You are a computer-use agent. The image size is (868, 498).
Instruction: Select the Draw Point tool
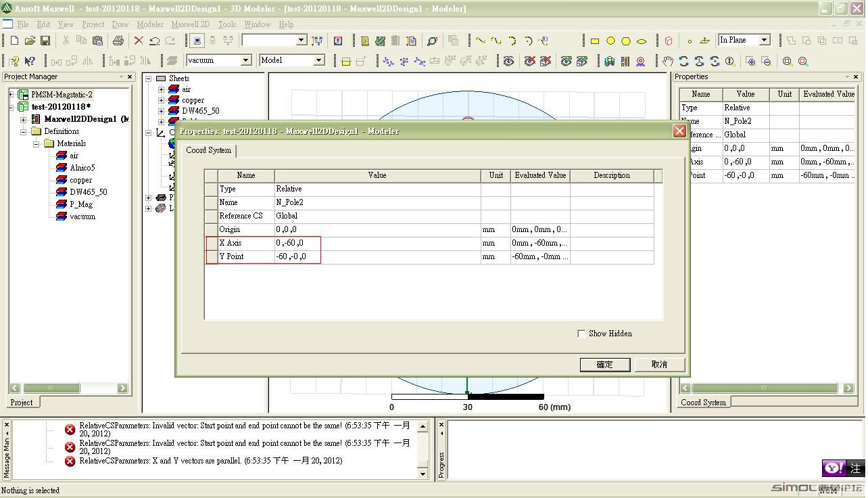point(690,41)
